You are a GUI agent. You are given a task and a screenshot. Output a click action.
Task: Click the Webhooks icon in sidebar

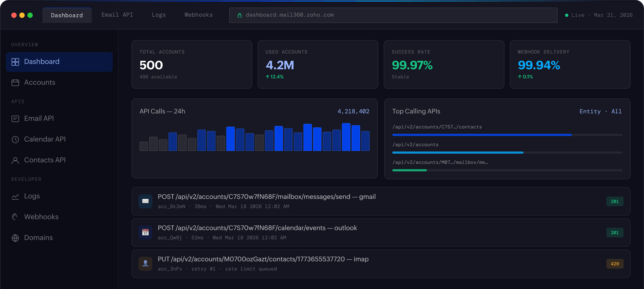15,217
